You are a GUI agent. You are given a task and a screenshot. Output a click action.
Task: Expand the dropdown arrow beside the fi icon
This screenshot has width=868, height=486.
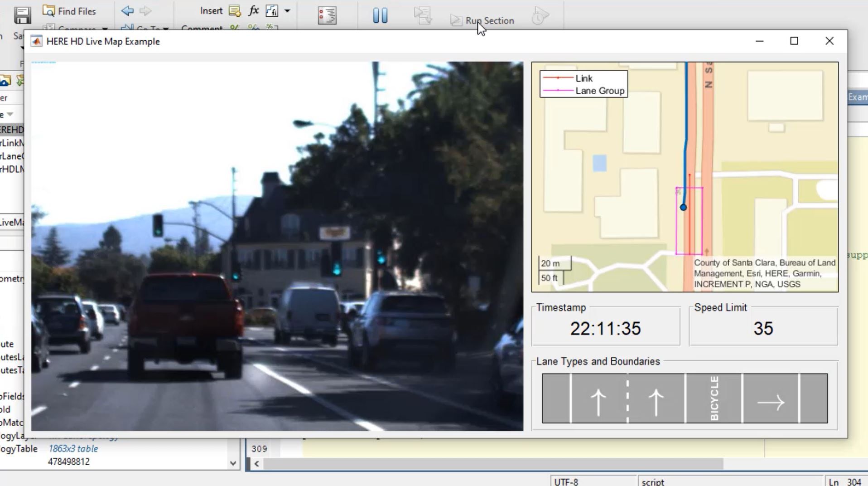click(x=287, y=11)
